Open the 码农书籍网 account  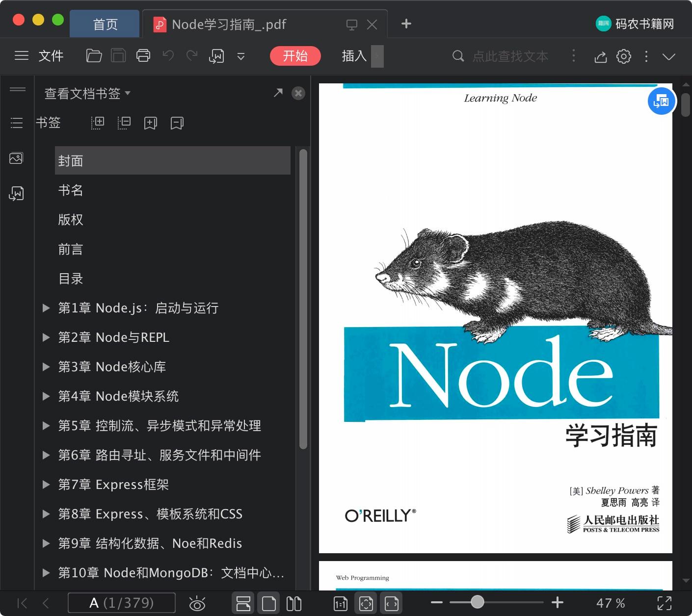click(x=635, y=24)
